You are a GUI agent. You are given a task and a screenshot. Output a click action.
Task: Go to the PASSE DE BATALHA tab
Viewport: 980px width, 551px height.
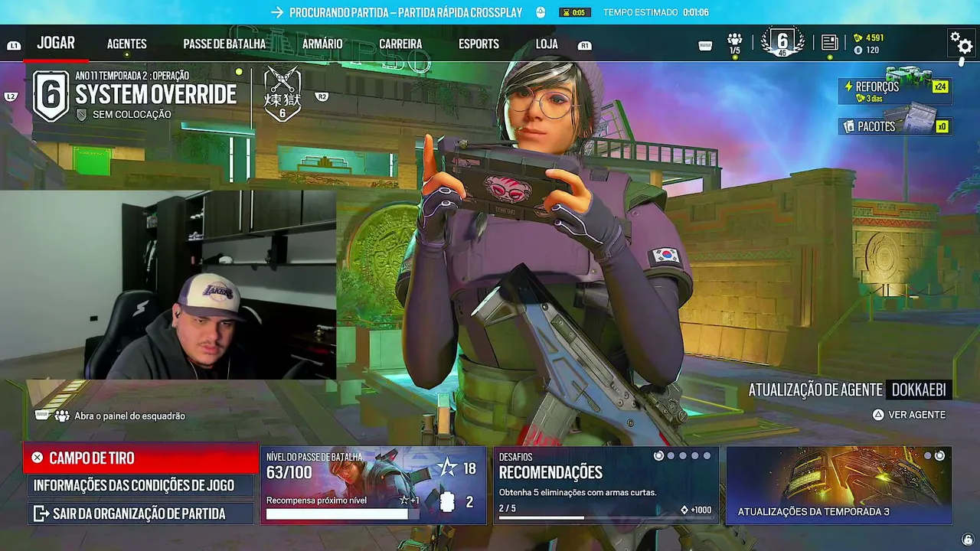click(224, 44)
